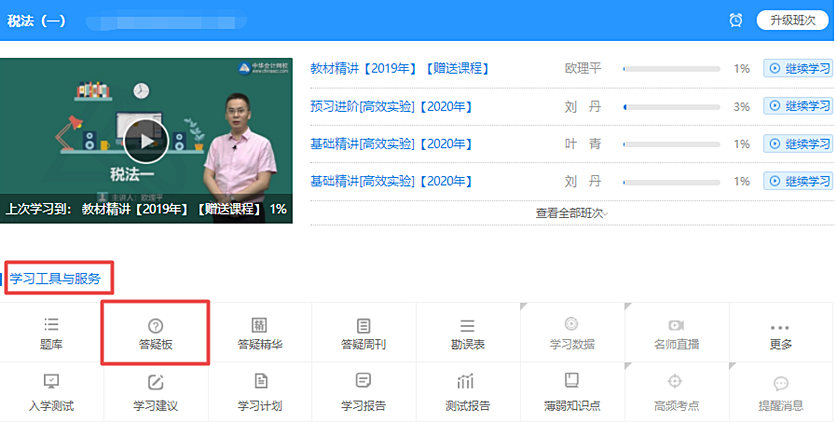Open the 答疑板 Q&A board
Screen dimensions: 836x422
tap(155, 333)
